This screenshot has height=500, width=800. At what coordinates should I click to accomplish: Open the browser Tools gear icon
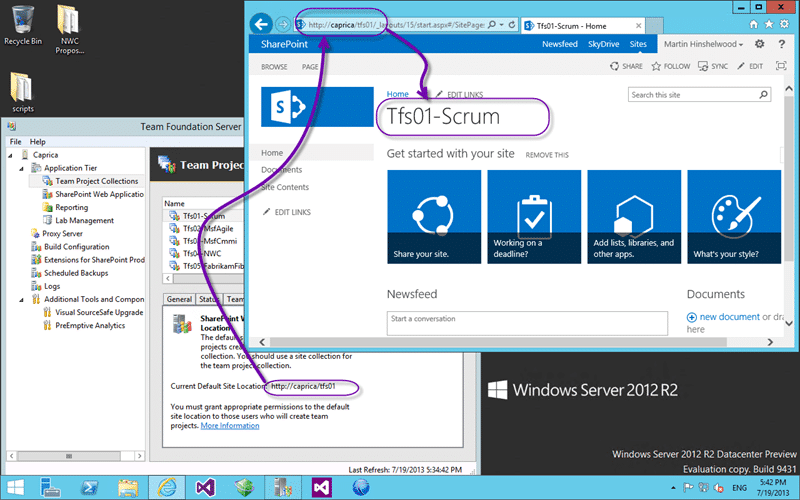click(x=785, y=24)
